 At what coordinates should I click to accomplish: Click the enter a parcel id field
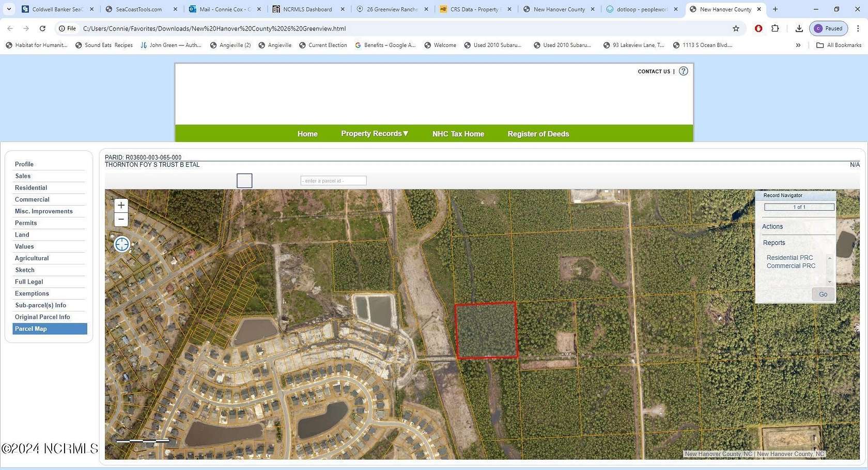333,181
